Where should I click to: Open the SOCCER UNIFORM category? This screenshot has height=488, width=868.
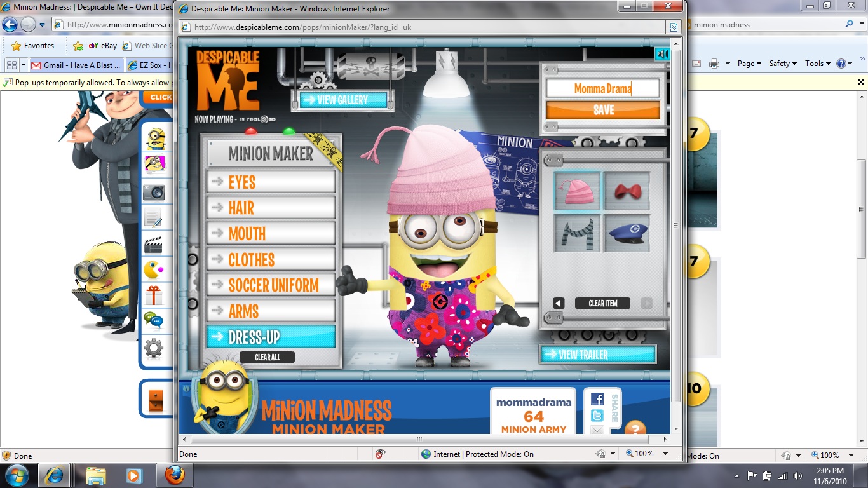pos(271,285)
